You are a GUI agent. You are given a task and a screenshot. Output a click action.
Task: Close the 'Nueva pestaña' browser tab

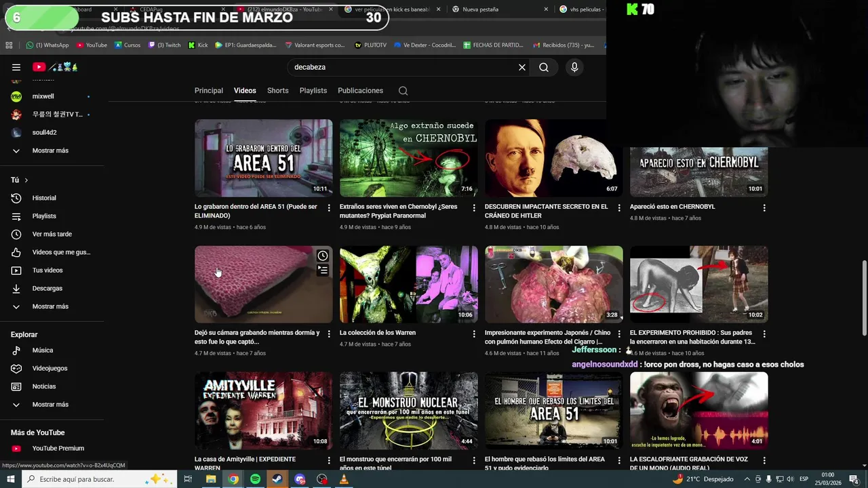coord(546,9)
